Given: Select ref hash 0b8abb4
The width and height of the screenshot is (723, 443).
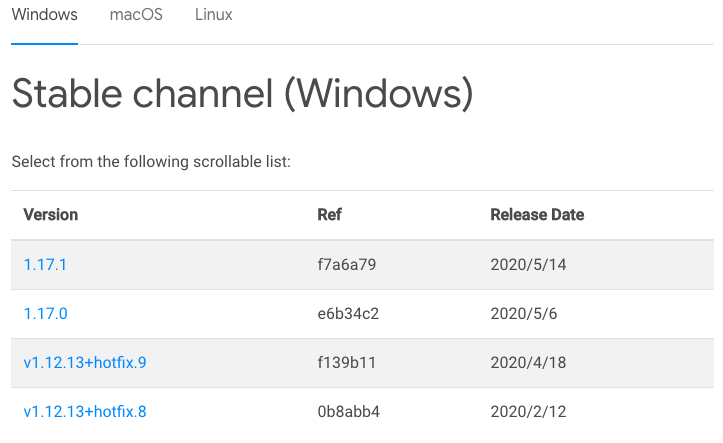Looking at the screenshot, I should click(x=349, y=411).
